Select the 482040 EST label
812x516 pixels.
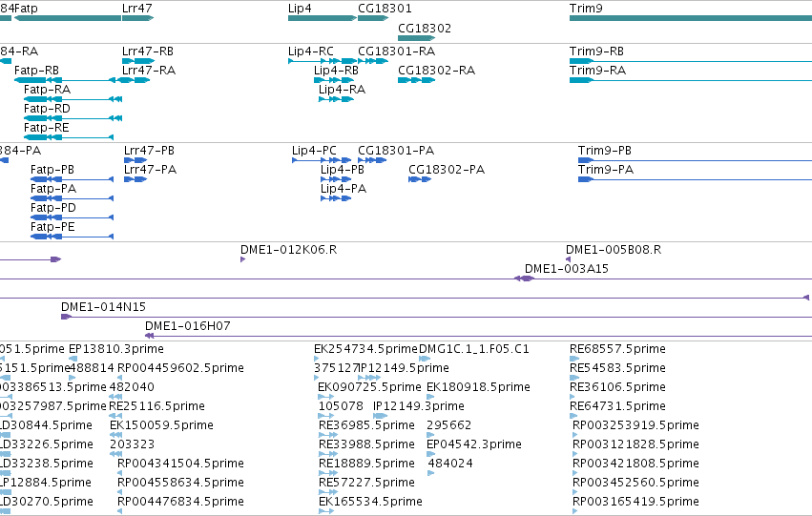(132, 387)
